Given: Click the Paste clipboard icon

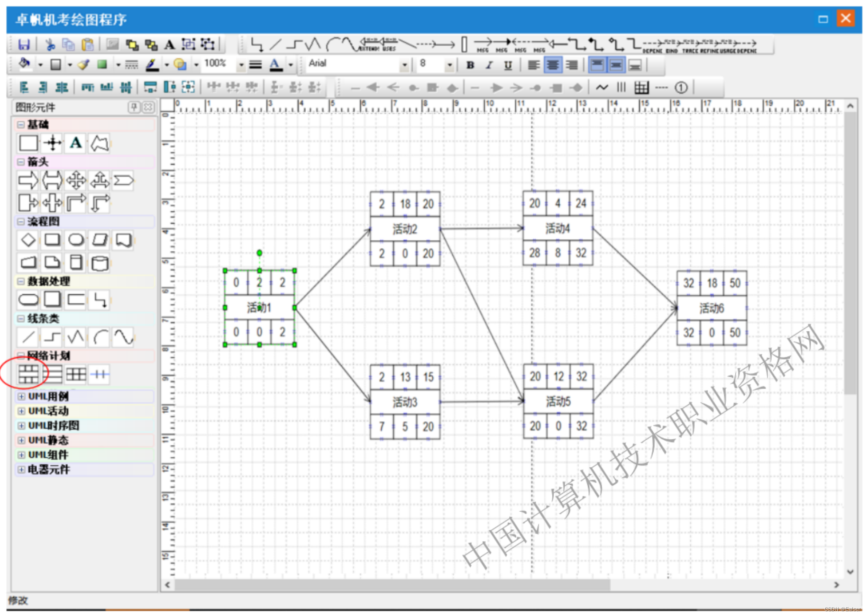Looking at the screenshot, I should (87, 45).
